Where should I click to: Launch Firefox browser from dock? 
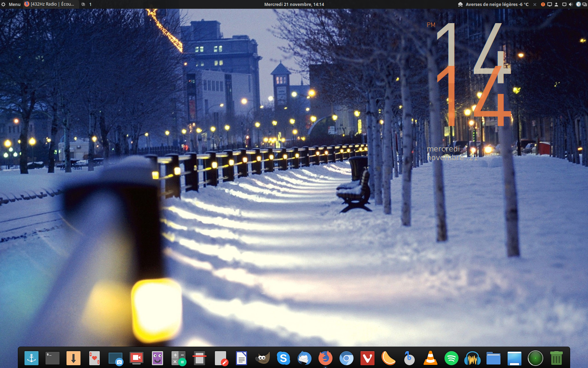[x=325, y=358]
